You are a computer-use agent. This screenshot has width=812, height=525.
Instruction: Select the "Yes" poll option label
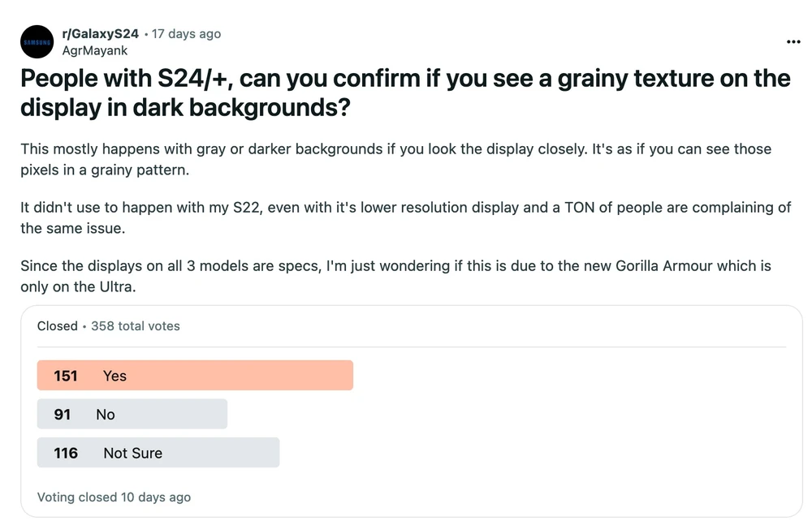pos(114,376)
